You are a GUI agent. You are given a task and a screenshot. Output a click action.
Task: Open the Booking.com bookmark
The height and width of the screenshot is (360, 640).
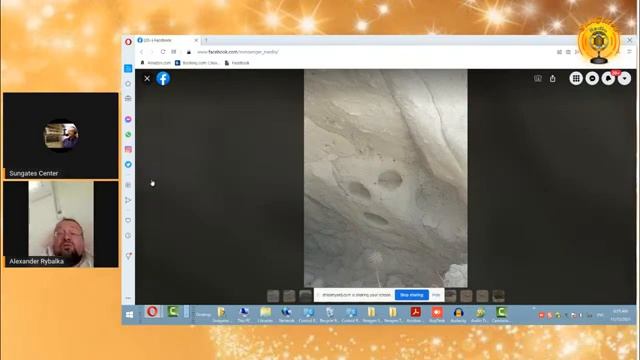[197, 63]
